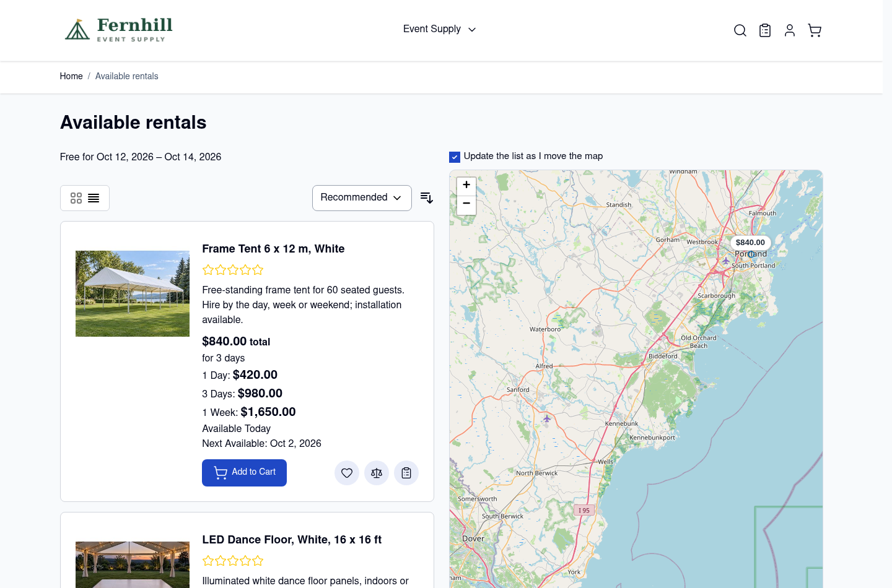Image resolution: width=892 pixels, height=588 pixels.
Task: Click the LED Dance Floor product photo
Action: pos(133,564)
